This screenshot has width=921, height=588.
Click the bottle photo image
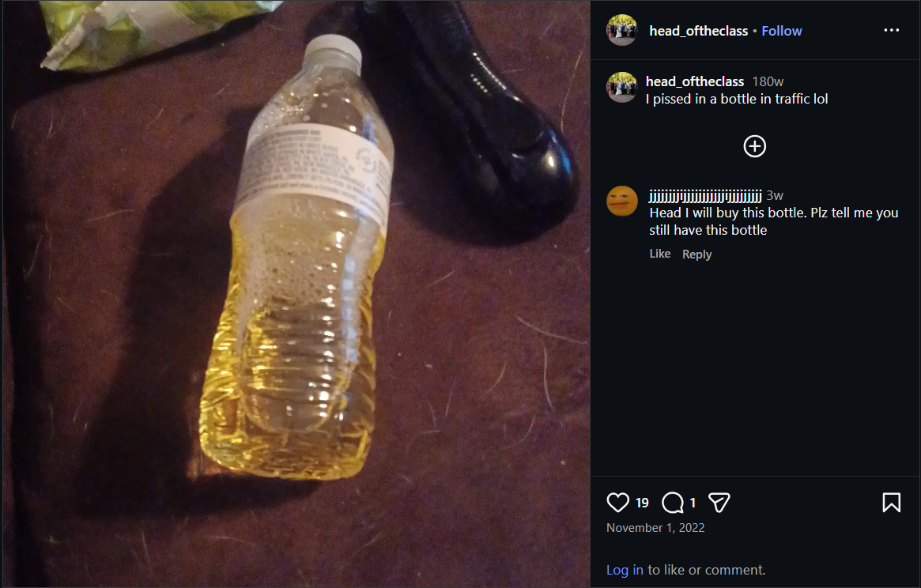(296, 294)
